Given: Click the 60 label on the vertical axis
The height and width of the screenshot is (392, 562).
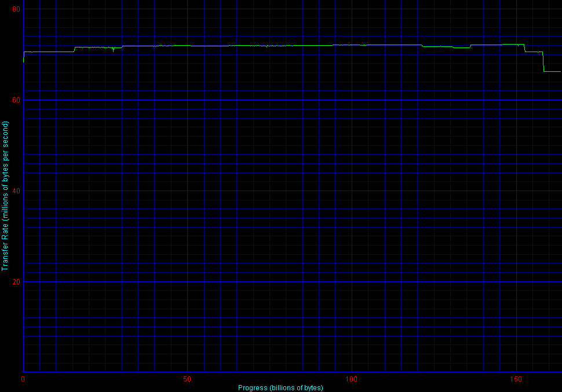Looking at the screenshot, I should [x=16, y=100].
